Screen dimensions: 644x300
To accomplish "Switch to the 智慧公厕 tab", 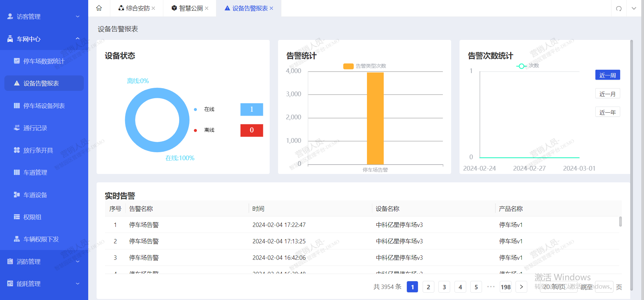I will pyautogui.click(x=190, y=8).
